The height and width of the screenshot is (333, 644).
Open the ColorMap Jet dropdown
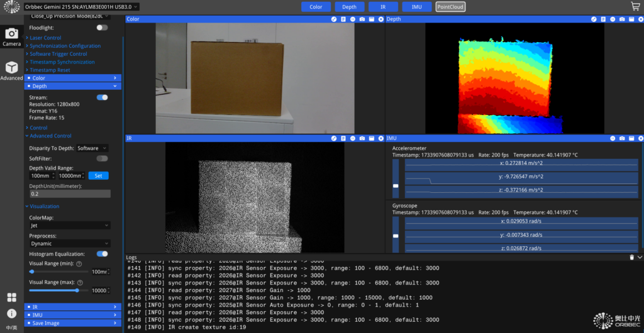[x=70, y=226]
